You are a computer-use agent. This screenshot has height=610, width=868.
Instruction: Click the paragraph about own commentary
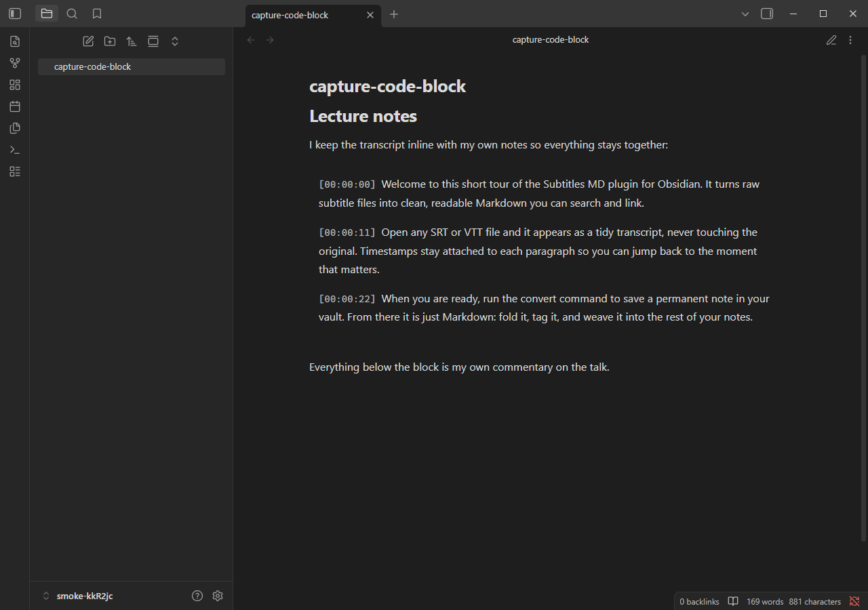(460, 367)
